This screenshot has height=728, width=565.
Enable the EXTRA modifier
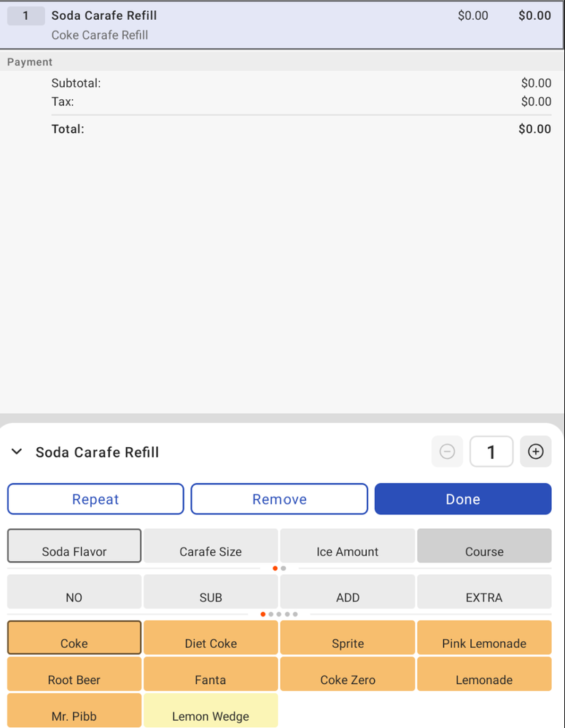484,592
